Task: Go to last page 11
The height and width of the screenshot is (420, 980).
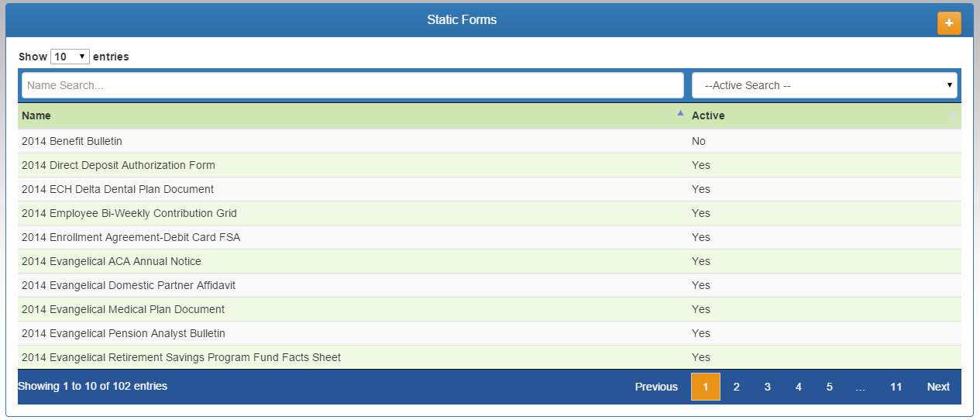Action: tap(896, 387)
